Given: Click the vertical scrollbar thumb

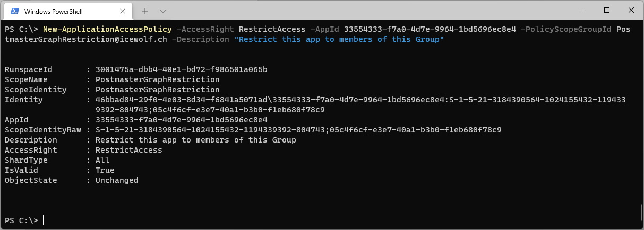Looking at the screenshot, I should point(641,213).
